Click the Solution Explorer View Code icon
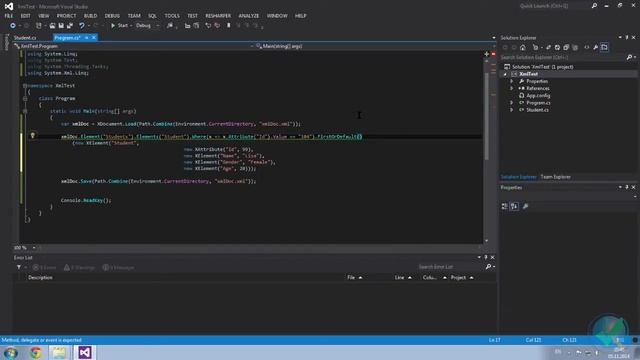 pyautogui.click(x=587, y=48)
